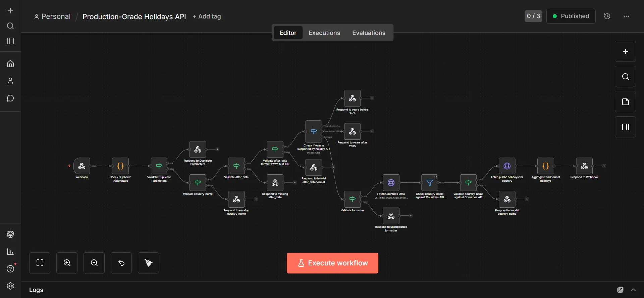Click the Published status button
The width and height of the screenshot is (644, 298).
point(571,16)
